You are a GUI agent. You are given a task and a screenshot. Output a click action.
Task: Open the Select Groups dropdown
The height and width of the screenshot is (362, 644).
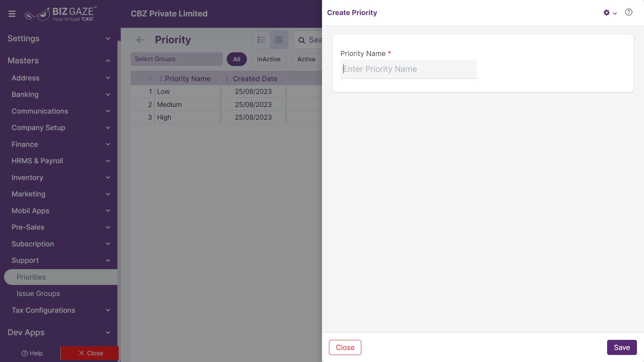[177, 59]
